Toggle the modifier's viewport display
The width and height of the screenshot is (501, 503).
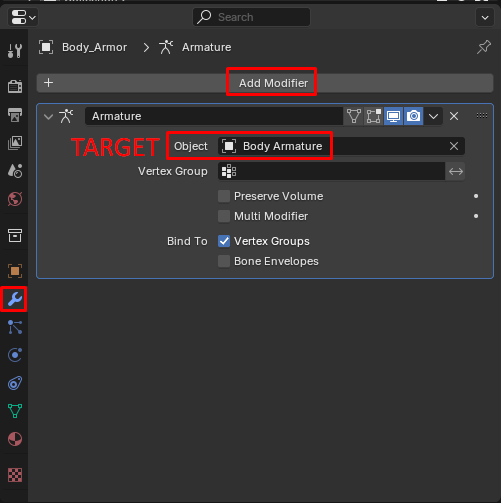(x=393, y=116)
